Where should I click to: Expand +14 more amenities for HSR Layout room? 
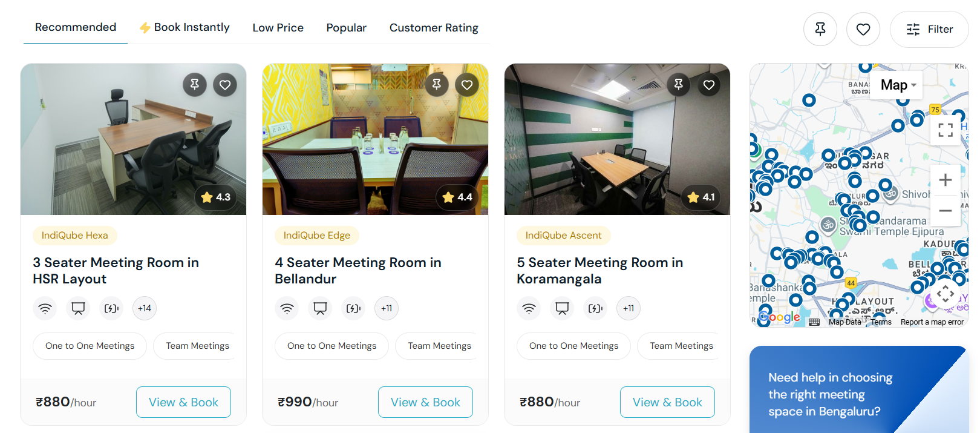tap(145, 308)
